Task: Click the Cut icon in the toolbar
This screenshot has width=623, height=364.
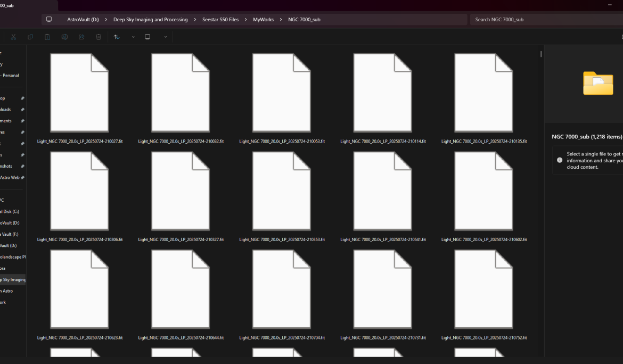Action: [x=13, y=37]
